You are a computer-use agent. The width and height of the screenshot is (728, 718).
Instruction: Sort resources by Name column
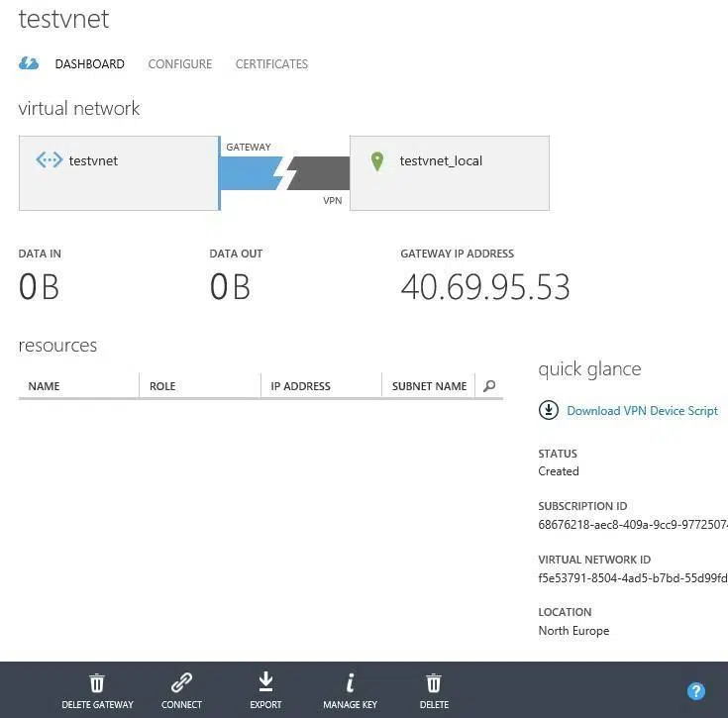[45, 386]
